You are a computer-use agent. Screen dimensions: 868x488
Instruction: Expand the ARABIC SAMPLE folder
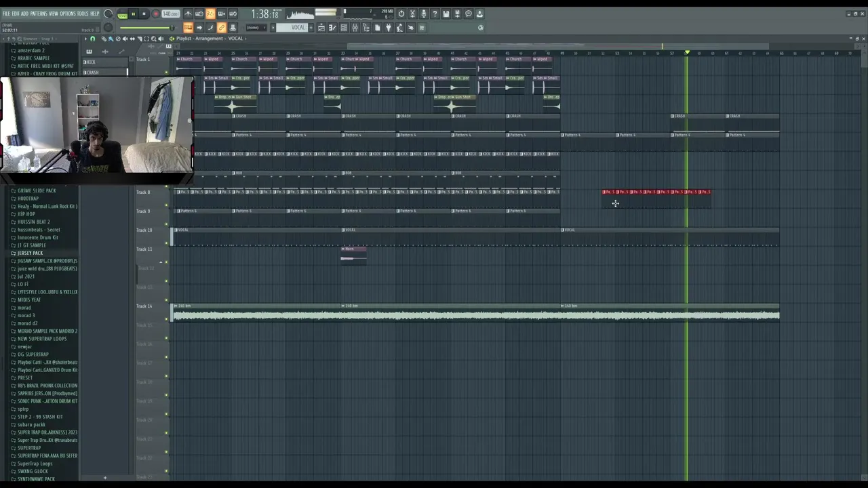click(x=33, y=58)
